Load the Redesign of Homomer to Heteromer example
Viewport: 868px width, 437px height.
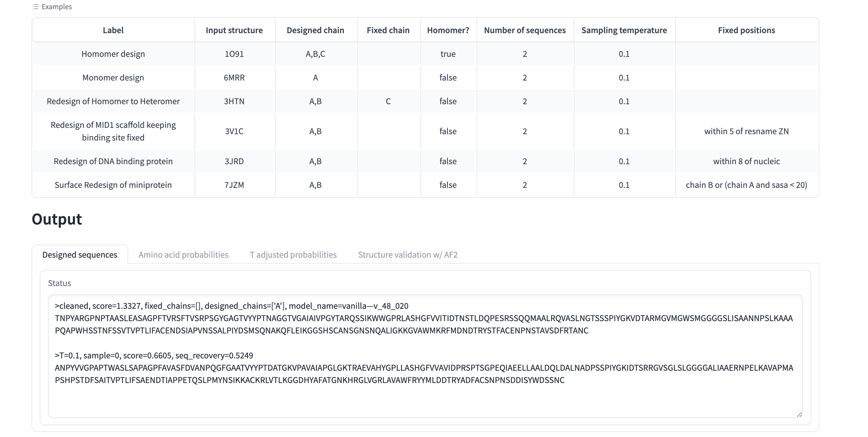coord(113,101)
